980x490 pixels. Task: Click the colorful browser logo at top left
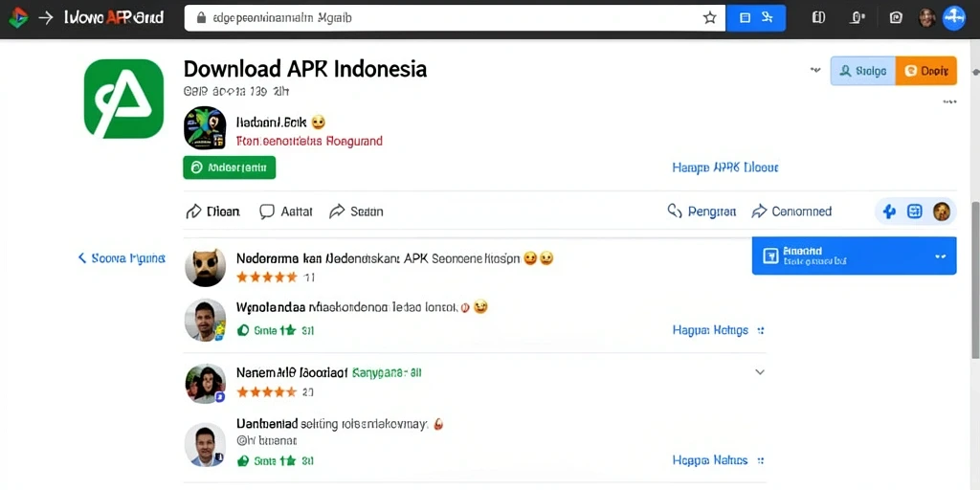17,17
